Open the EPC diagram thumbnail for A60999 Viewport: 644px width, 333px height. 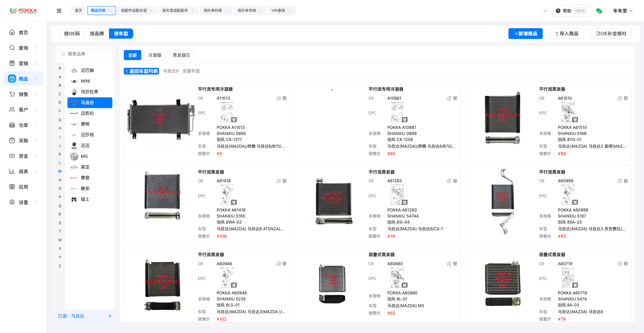(568, 195)
